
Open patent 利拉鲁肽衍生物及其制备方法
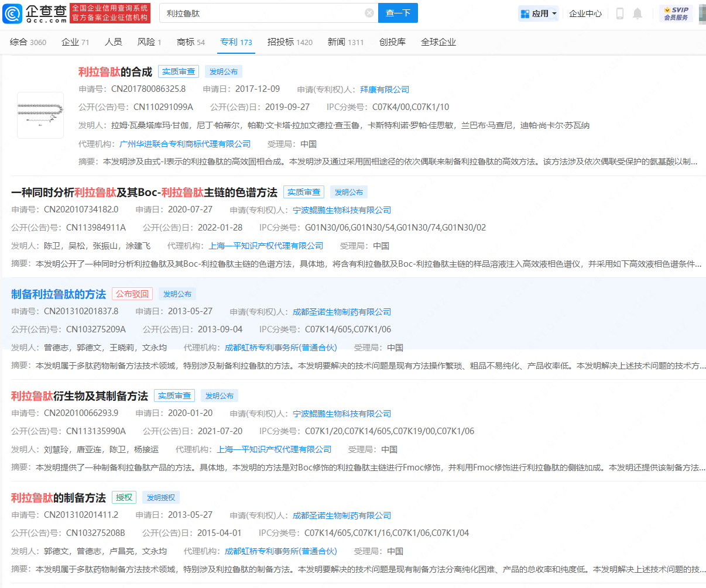[80, 396]
